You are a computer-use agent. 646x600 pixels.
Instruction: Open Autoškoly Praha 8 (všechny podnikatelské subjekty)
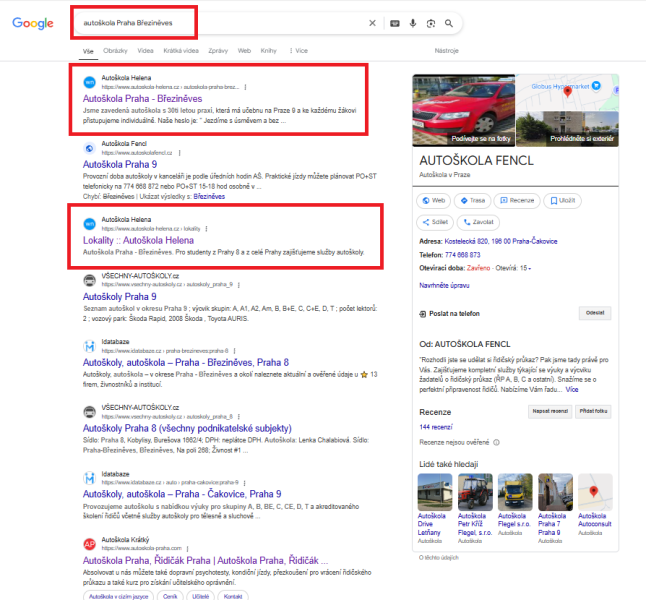click(x=187, y=429)
